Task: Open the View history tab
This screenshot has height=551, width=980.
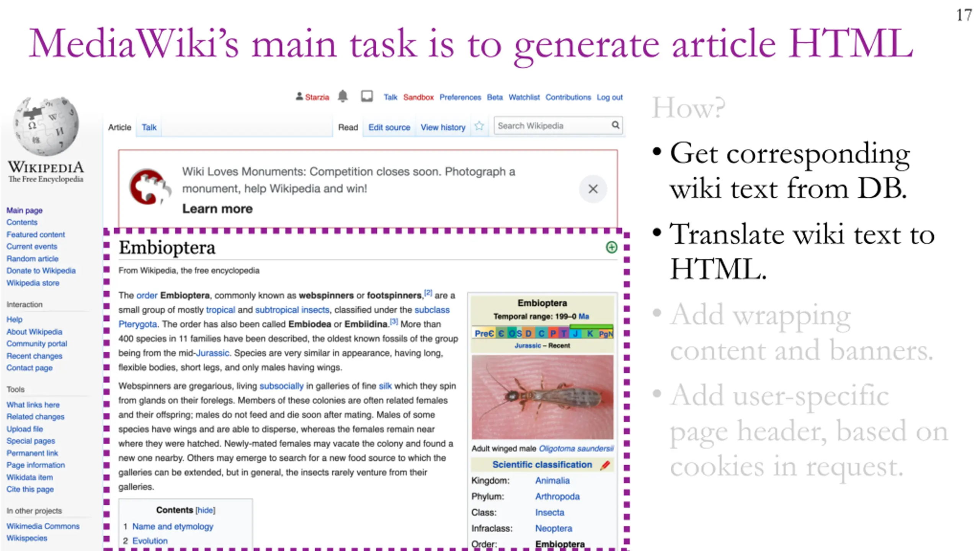Action: point(443,127)
